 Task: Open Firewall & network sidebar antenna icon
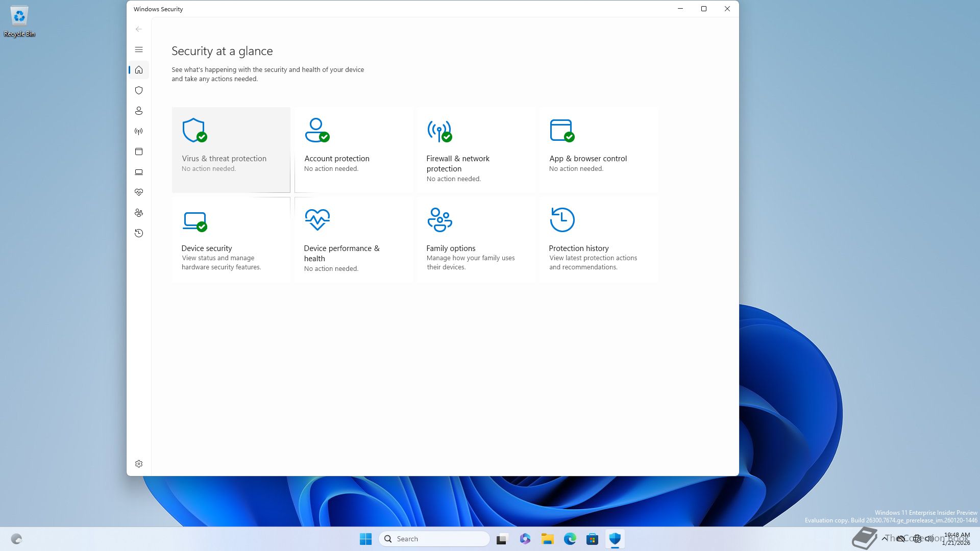pyautogui.click(x=139, y=131)
